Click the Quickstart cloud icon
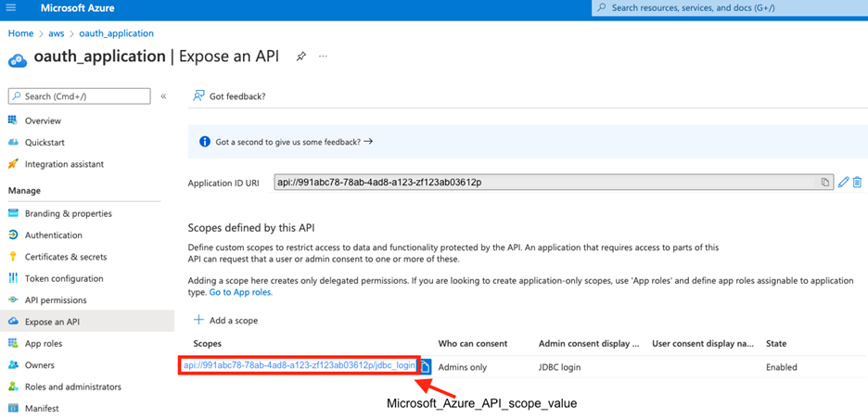 (x=13, y=142)
